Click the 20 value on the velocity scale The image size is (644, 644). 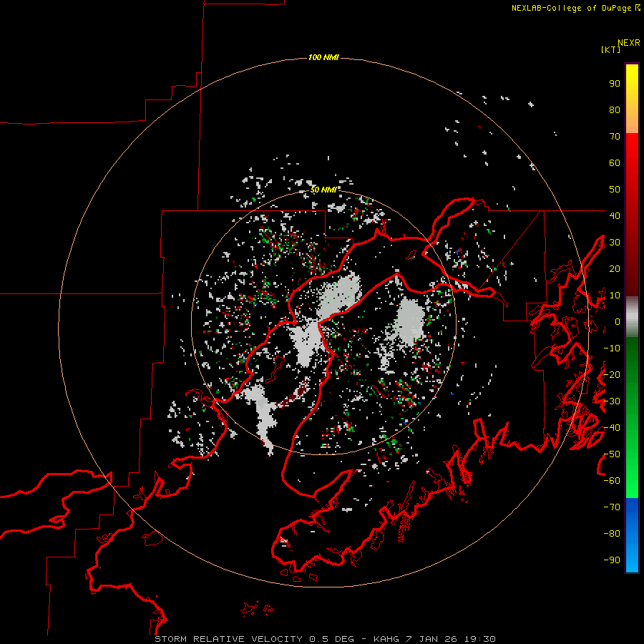(x=615, y=269)
